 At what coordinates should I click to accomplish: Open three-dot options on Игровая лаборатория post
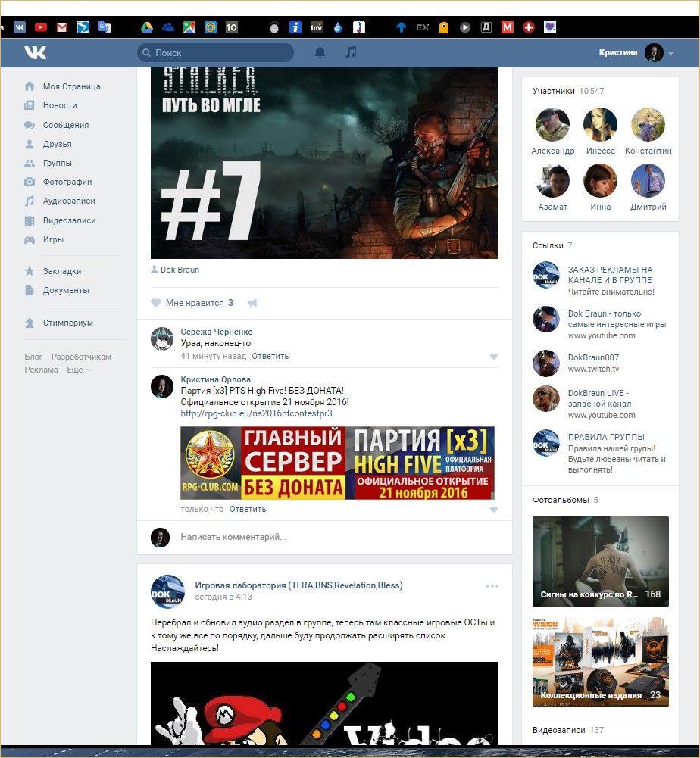tap(492, 586)
